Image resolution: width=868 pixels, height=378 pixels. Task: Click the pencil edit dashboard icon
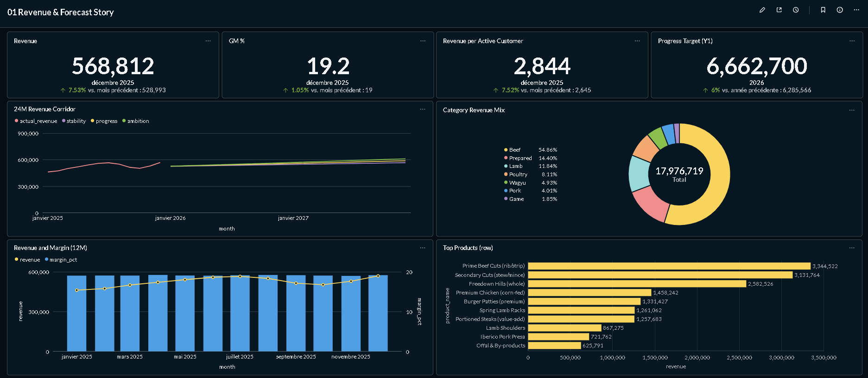tap(762, 10)
